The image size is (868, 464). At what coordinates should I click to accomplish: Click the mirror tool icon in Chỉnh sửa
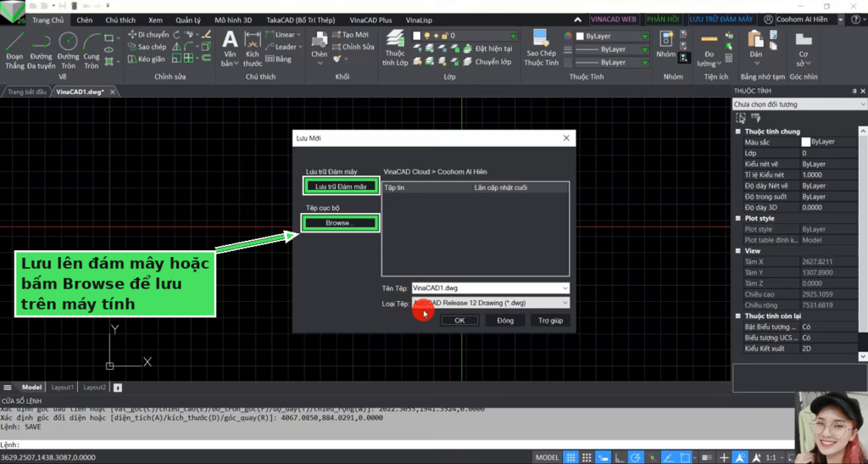(x=176, y=47)
